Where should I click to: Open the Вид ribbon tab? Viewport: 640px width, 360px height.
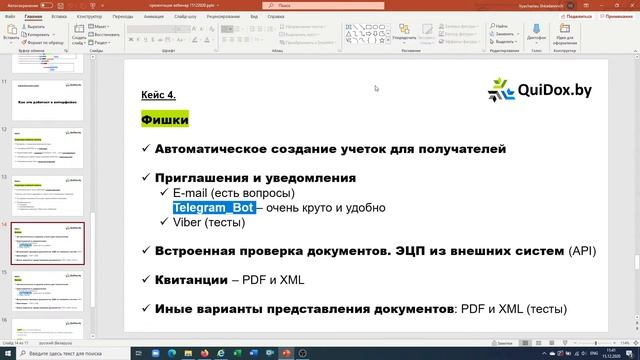tap(254, 17)
